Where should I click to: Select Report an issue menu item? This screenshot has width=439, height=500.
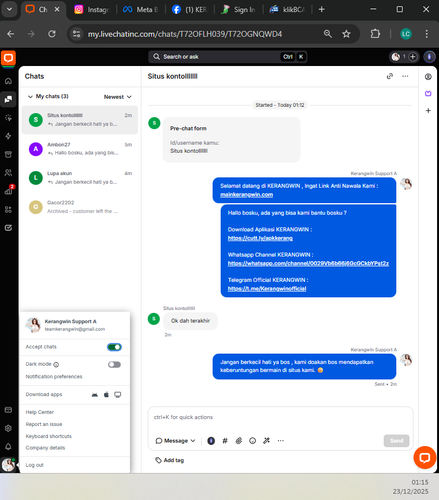tap(44, 424)
